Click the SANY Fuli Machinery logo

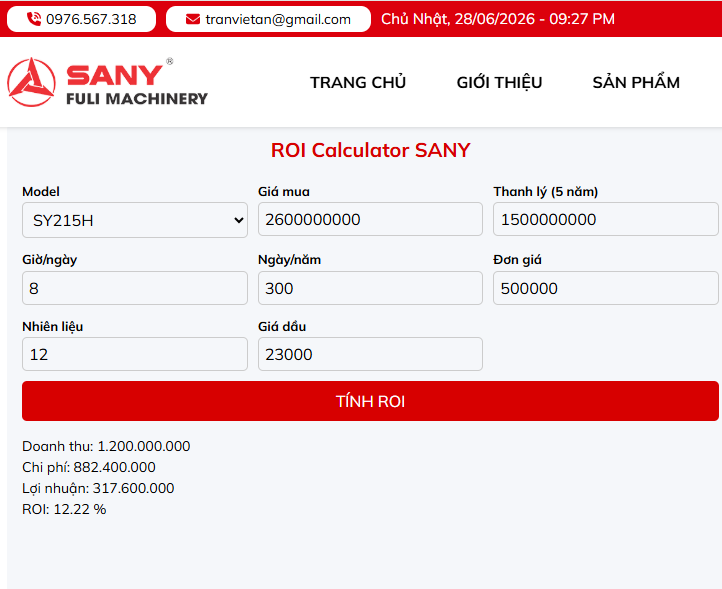(x=107, y=82)
